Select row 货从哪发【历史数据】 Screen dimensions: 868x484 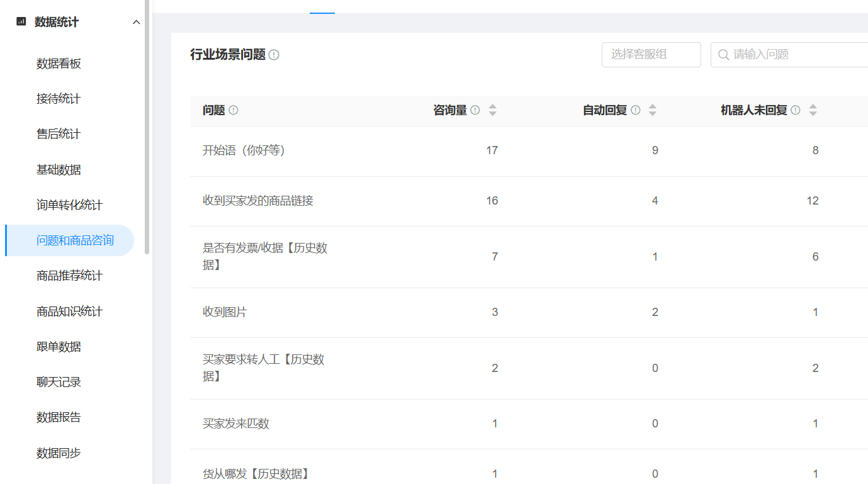[x=529, y=467]
